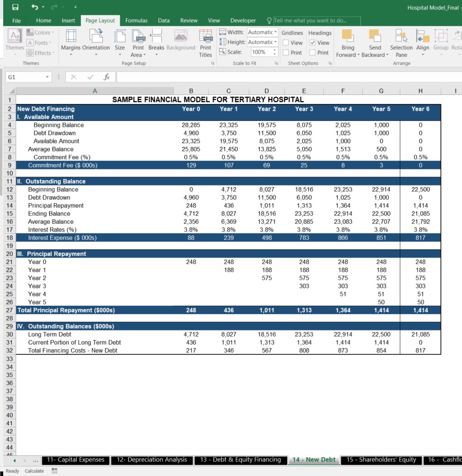Open the Margins options

click(x=71, y=43)
